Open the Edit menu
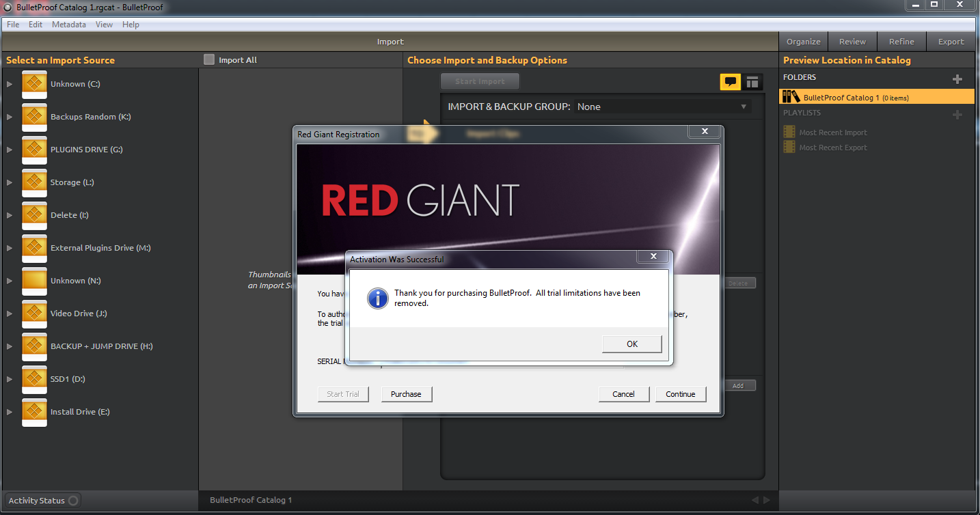Image resolution: width=980 pixels, height=515 pixels. coord(36,25)
